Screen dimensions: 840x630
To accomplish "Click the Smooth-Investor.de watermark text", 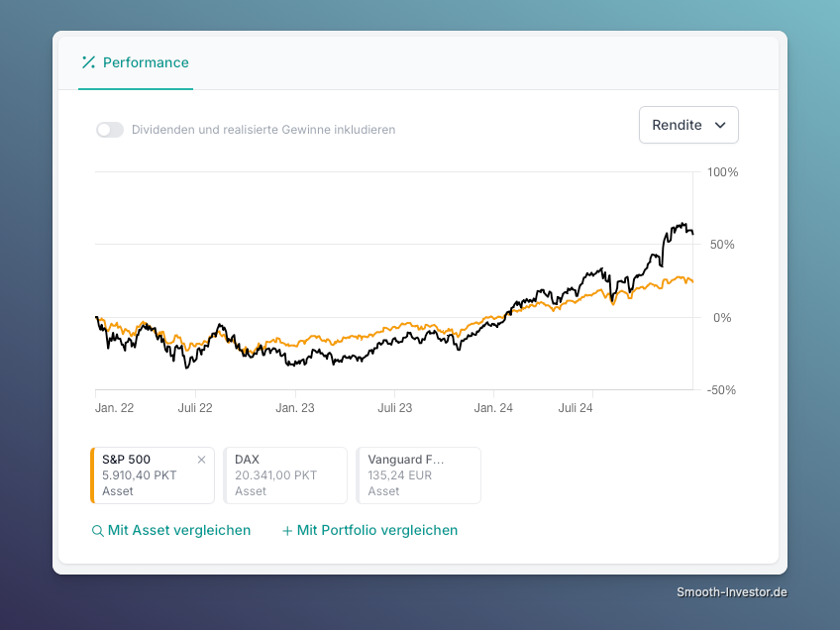I will [732, 592].
